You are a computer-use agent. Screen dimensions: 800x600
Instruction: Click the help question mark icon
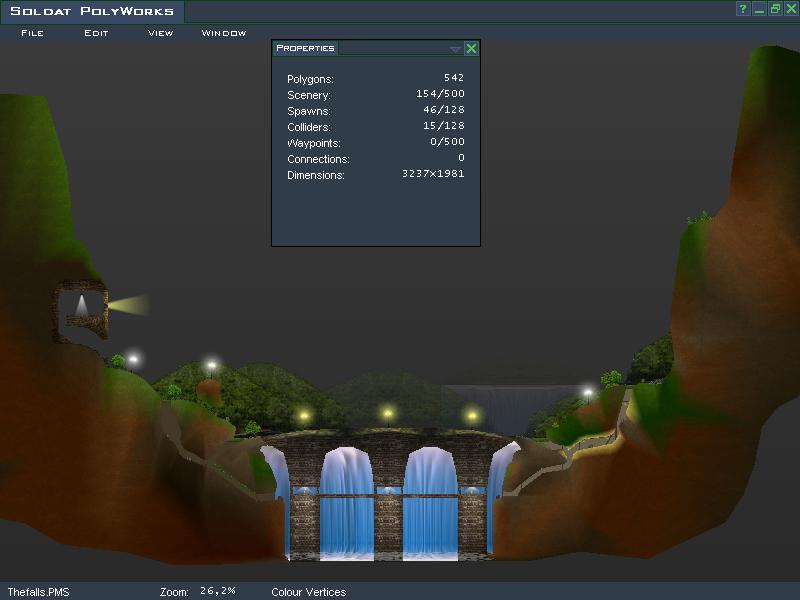coord(743,9)
